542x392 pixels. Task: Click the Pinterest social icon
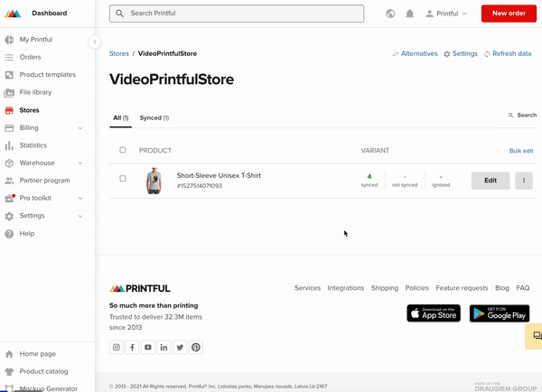point(196,347)
